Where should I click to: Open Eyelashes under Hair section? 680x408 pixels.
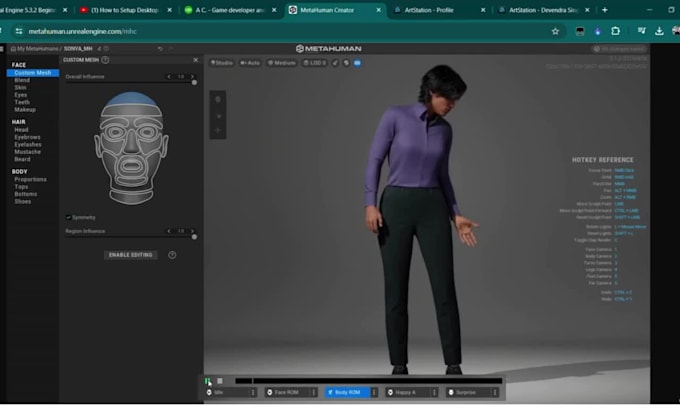coord(28,144)
